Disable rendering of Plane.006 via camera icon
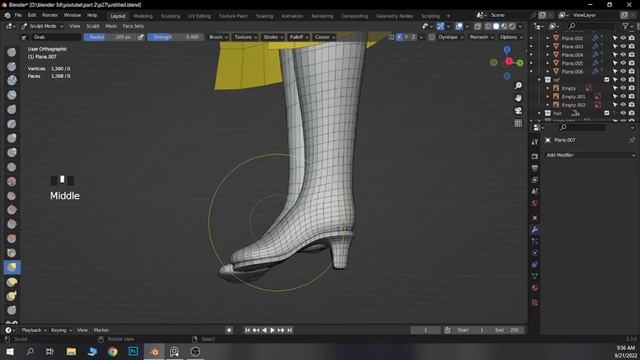 [x=632, y=71]
